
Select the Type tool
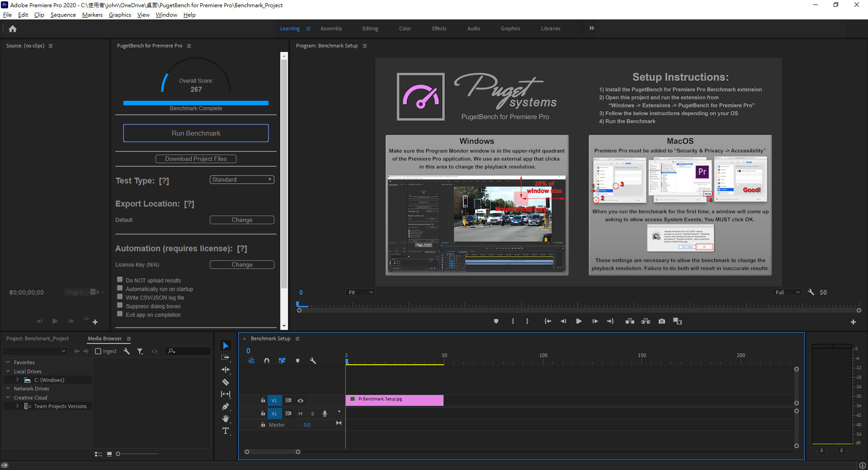coord(226,431)
